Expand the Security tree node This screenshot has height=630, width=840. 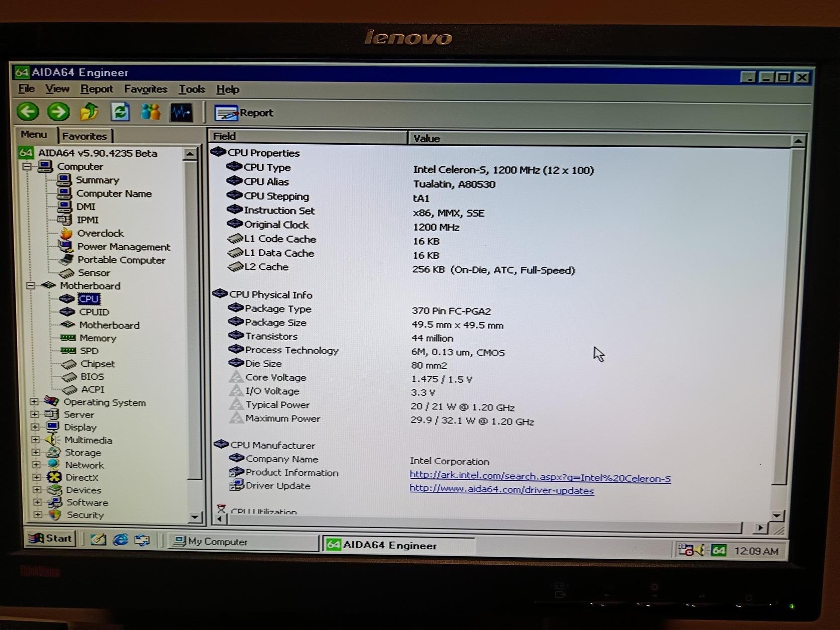38,514
